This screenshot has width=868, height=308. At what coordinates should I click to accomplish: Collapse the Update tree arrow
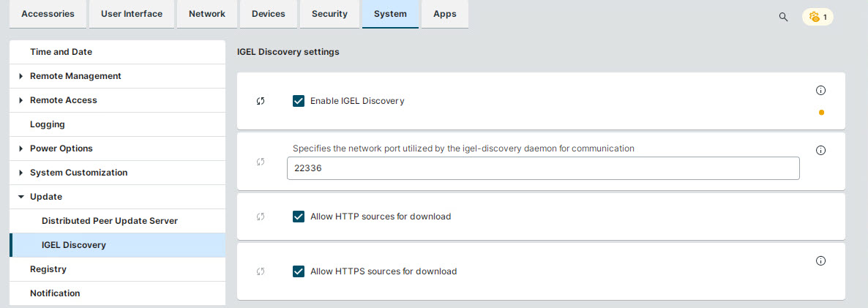(x=21, y=197)
